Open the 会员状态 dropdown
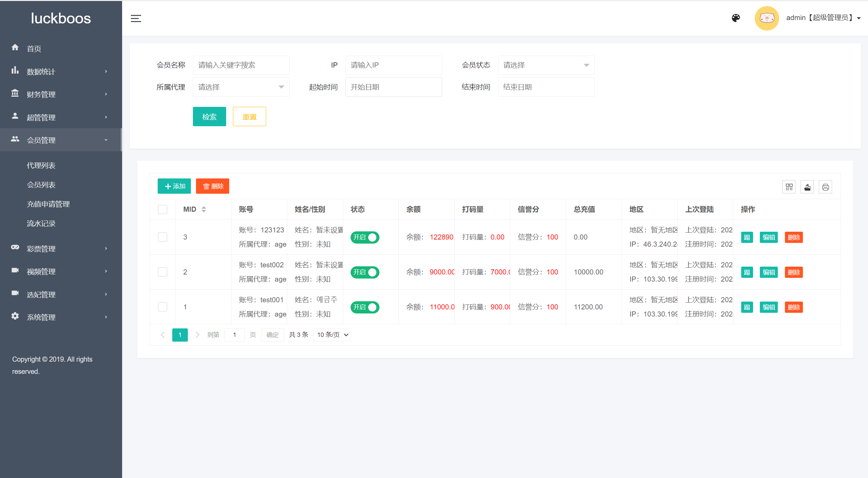The image size is (868, 478). point(546,65)
